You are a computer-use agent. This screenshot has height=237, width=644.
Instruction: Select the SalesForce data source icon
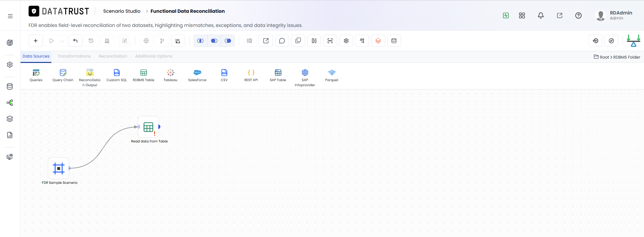[x=197, y=72]
